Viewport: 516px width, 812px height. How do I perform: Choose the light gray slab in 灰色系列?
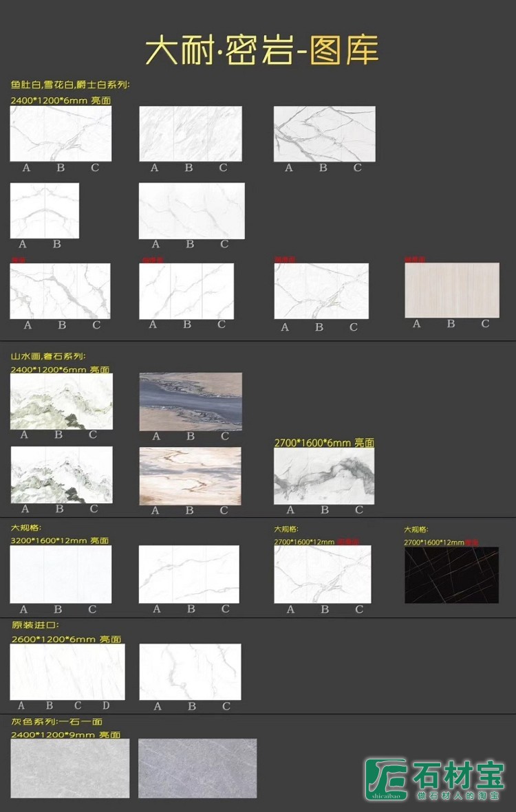tap(69, 768)
